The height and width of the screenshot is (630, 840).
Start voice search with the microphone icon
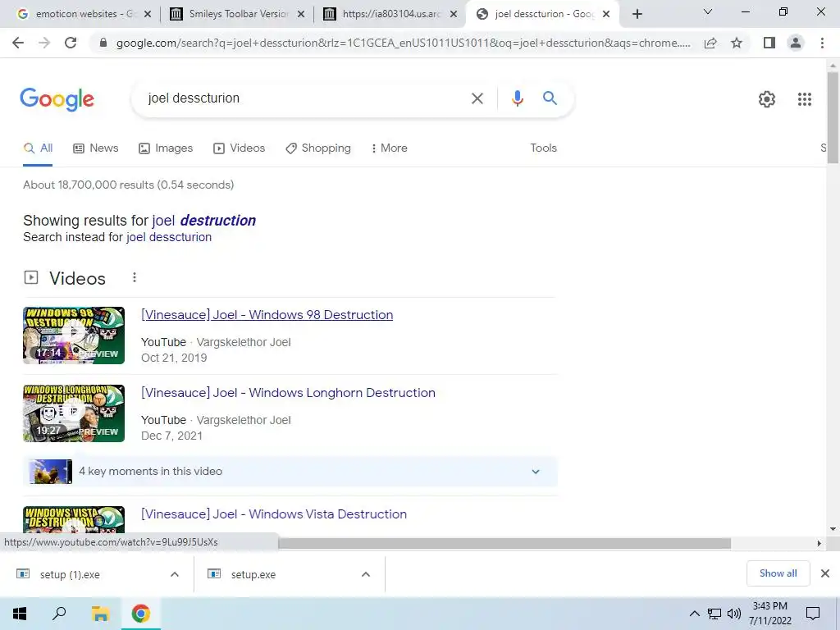pos(517,98)
